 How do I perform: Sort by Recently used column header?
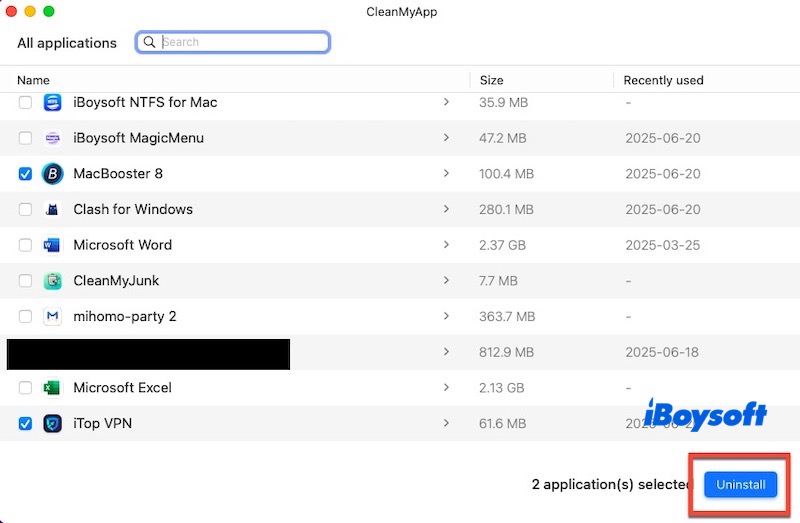[663, 80]
